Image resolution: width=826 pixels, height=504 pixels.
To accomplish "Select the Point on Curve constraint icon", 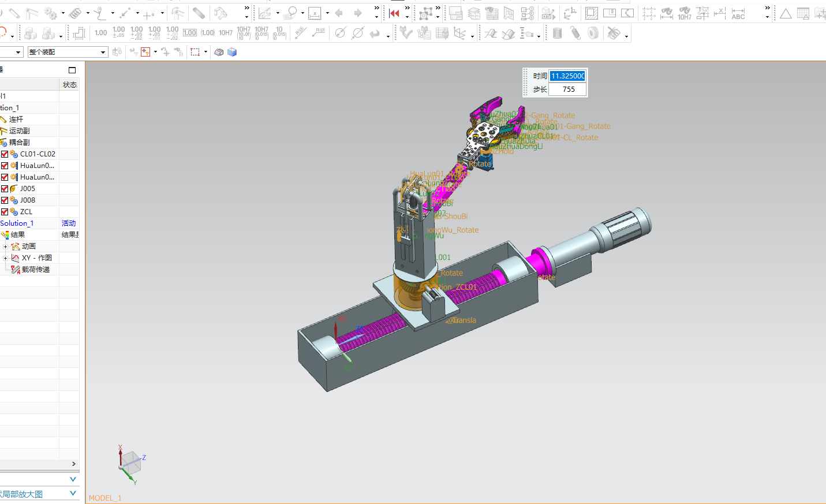I will 100,13.
